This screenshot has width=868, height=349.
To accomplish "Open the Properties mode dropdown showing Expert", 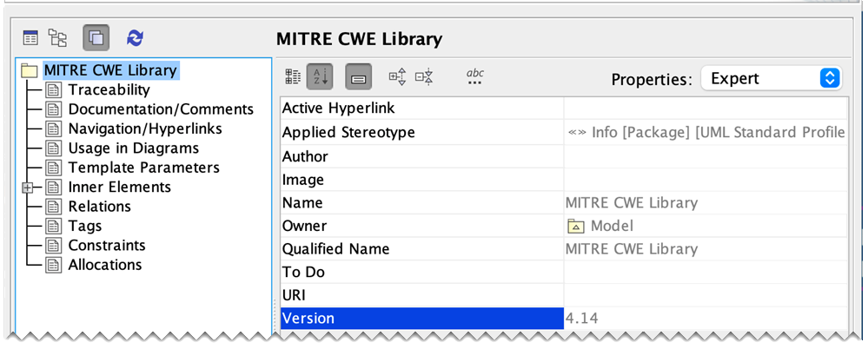I will 772,78.
